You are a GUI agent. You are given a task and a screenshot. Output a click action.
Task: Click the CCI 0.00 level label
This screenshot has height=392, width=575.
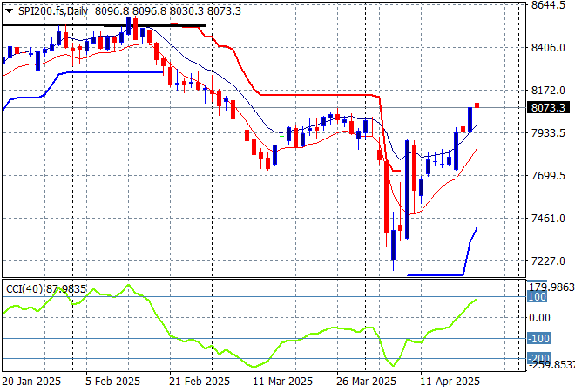tap(540, 318)
